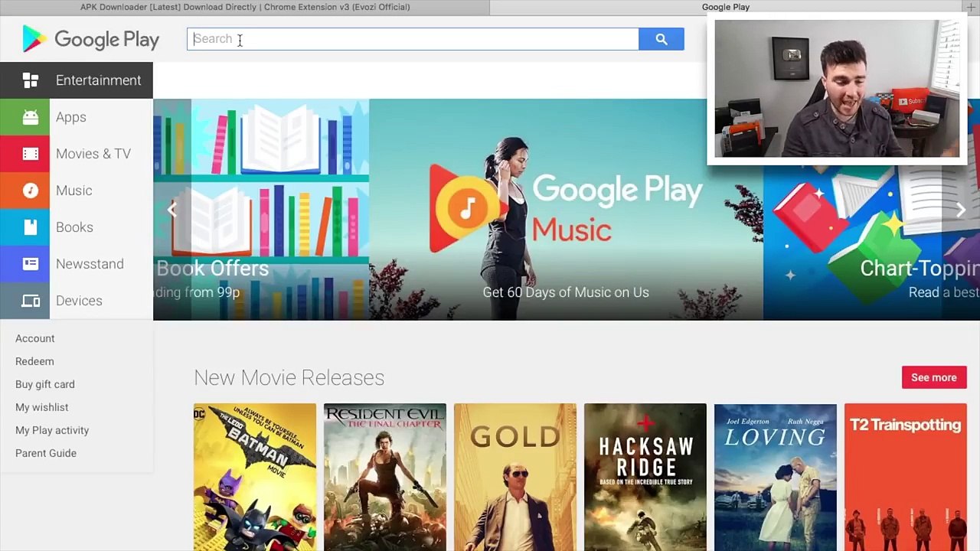The height and width of the screenshot is (551, 980).
Task: Open the Hacksaw Ridge movie poster
Action: [645, 477]
